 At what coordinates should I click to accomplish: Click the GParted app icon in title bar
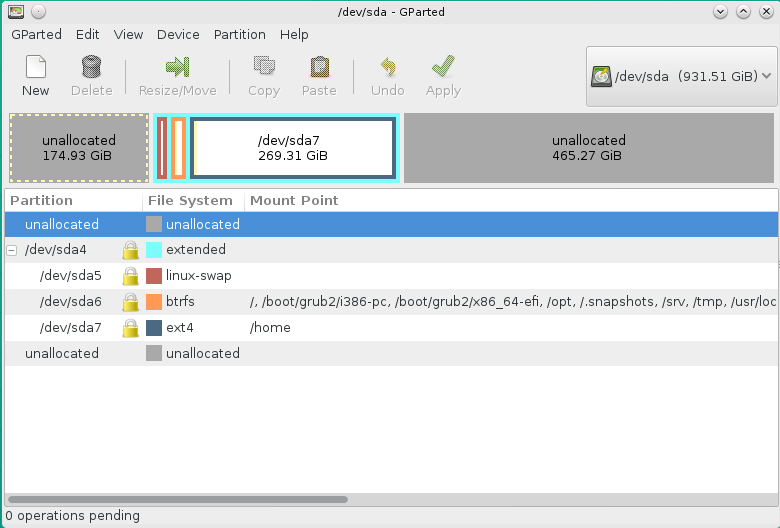pos(16,11)
